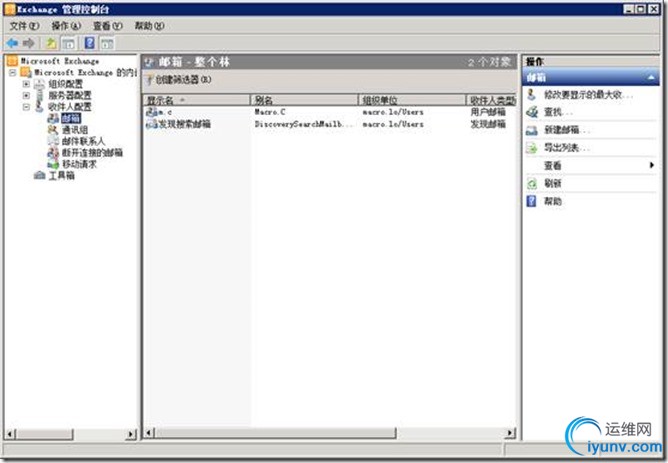Open the 文件(F) menu
668x463 pixels.
pyautogui.click(x=24, y=26)
